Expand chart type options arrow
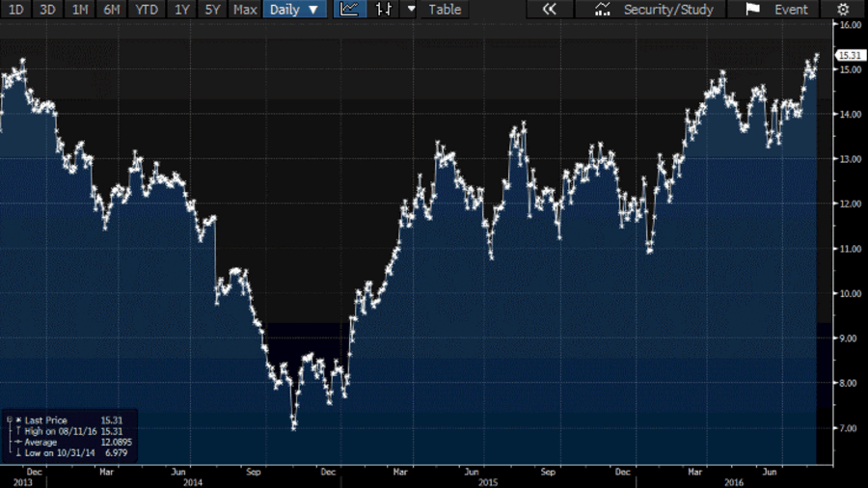The width and height of the screenshot is (868, 488). [411, 10]
